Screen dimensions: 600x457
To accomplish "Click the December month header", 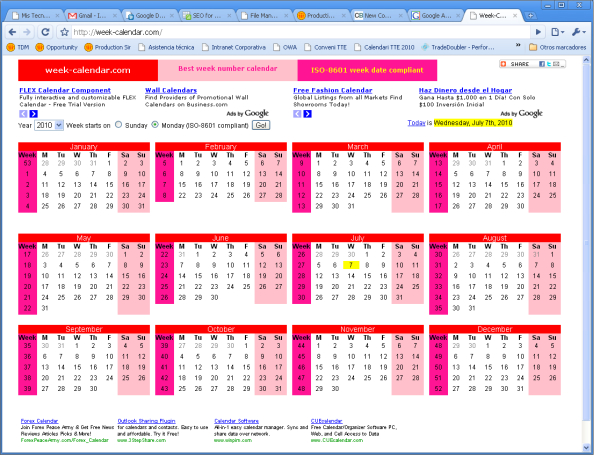I will pyautogui.click(x=495, y=330).
